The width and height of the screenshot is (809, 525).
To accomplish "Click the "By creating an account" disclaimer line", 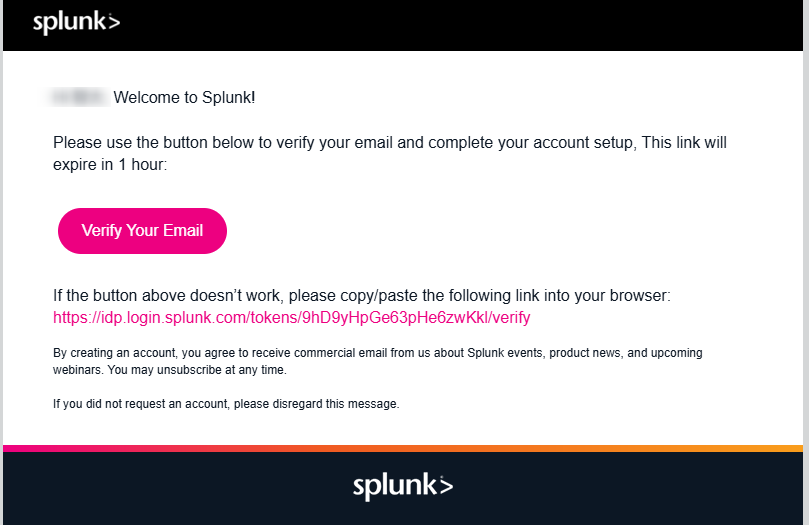I will point(200,353).
